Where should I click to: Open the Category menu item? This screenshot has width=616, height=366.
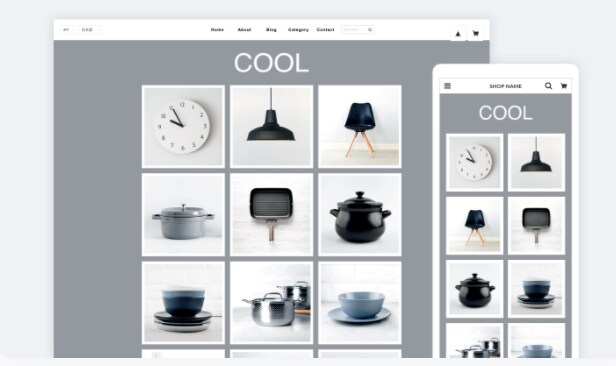298,30
